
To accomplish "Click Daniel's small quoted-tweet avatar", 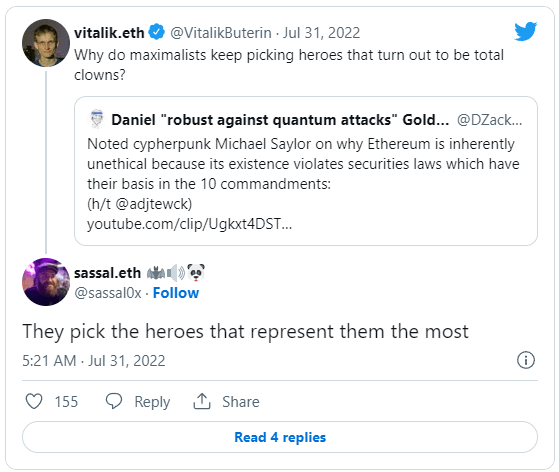I will pos(96,119).
